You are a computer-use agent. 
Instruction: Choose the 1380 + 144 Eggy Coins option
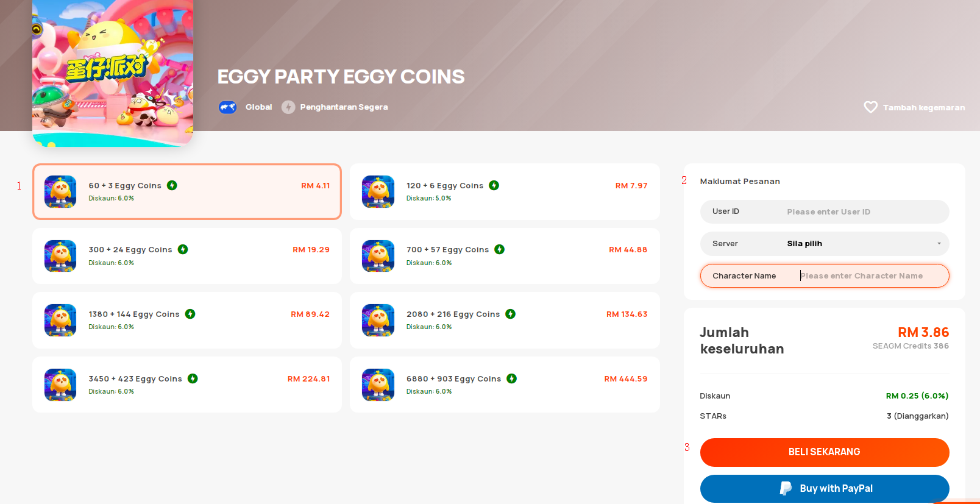pyautogui.click(x=187, y=320)
